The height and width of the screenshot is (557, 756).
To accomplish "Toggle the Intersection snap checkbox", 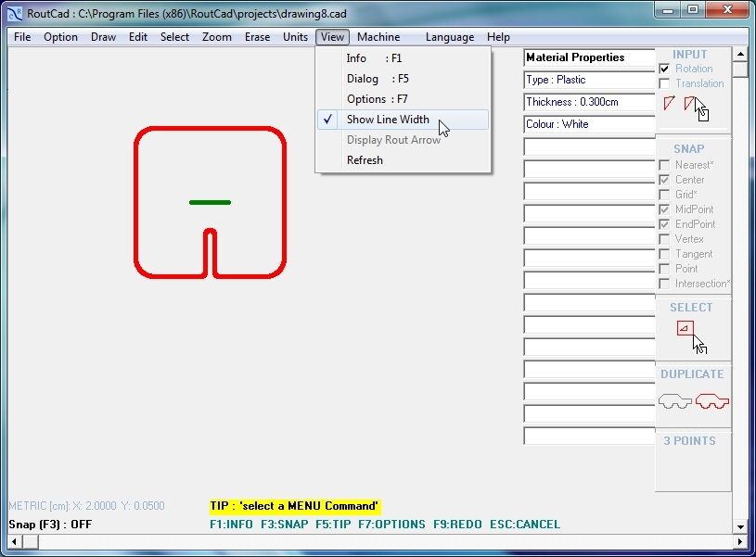I will pos(664,284).
